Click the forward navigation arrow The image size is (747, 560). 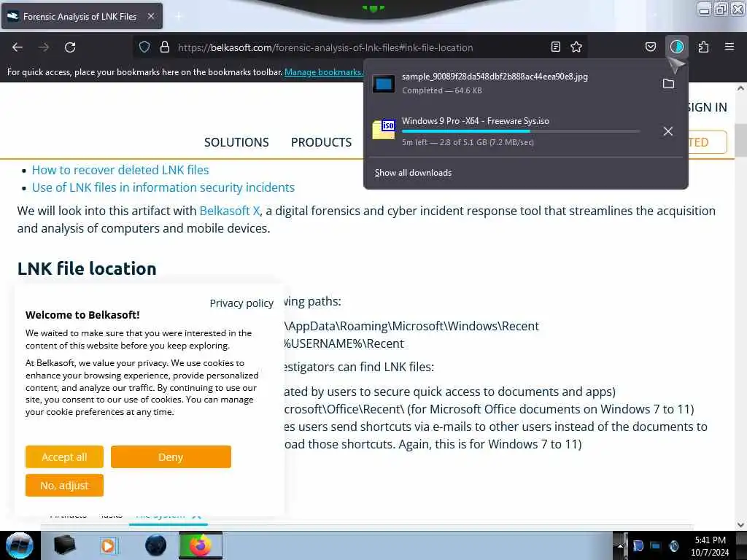coord(44,47)
